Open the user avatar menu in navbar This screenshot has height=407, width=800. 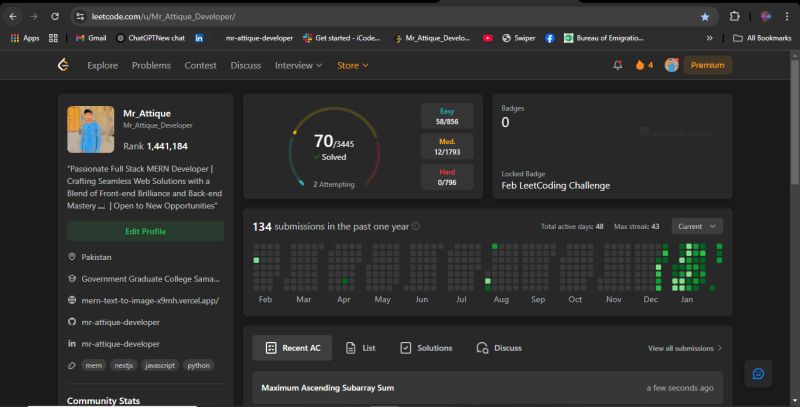(671, 65)
